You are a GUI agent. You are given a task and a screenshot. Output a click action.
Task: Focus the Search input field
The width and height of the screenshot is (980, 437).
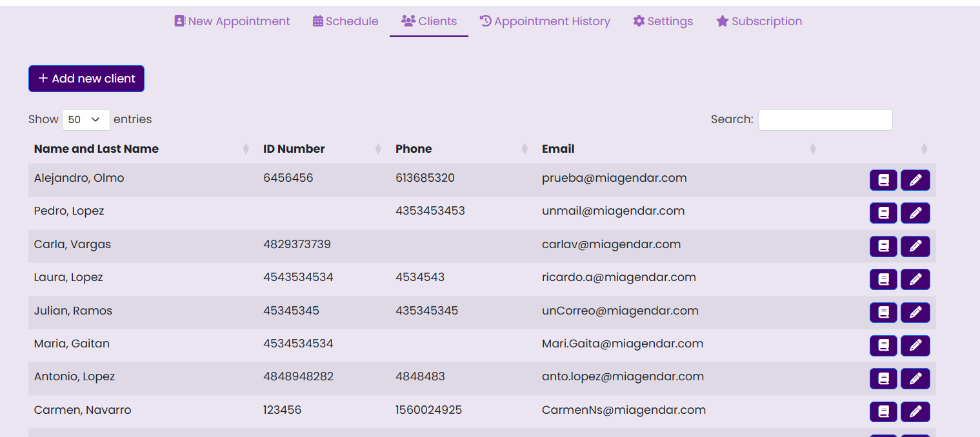(x=825, y=120)
